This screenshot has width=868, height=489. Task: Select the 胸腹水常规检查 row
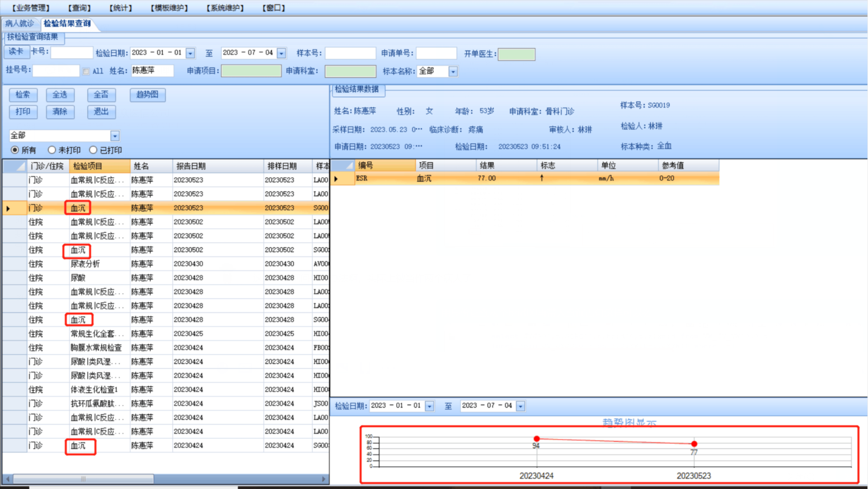166,348
